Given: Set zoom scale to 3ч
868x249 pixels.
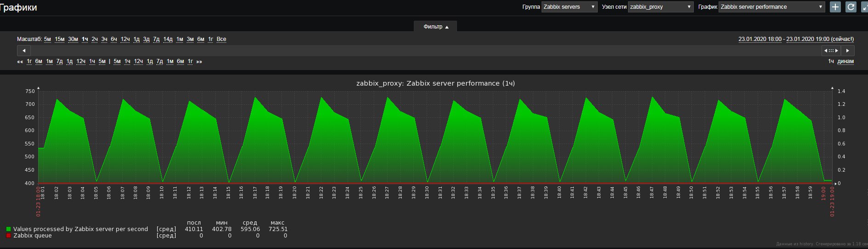Looking at the screenshot, I should click(104, 39).
